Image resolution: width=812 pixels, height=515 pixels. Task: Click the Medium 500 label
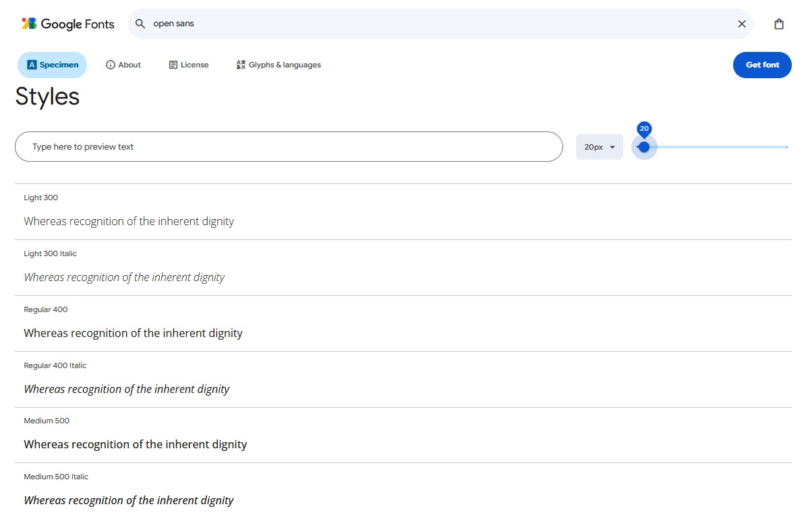(x=47, y=421)
